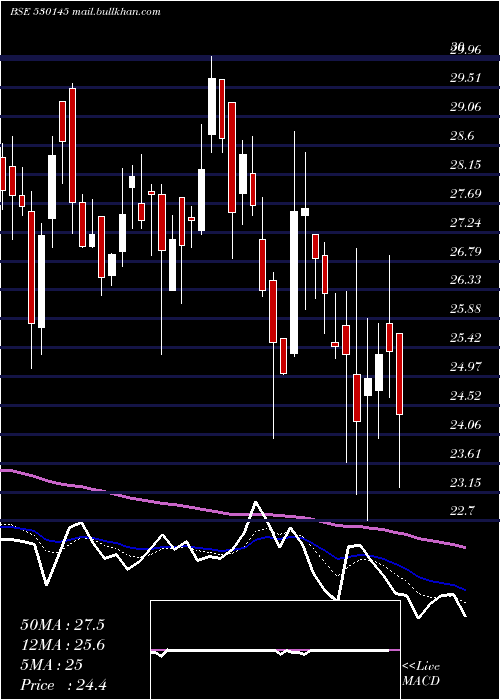Click the 24.97 price axis label
This screenshot has height=700, width=500.
[x=466, y=367]
